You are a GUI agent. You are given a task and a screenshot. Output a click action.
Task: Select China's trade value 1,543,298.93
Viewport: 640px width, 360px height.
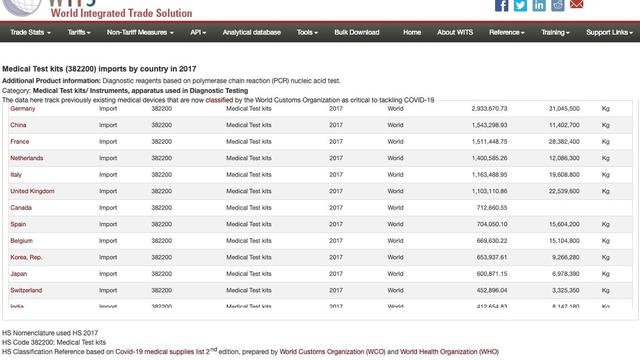click(x=489, y=125)
